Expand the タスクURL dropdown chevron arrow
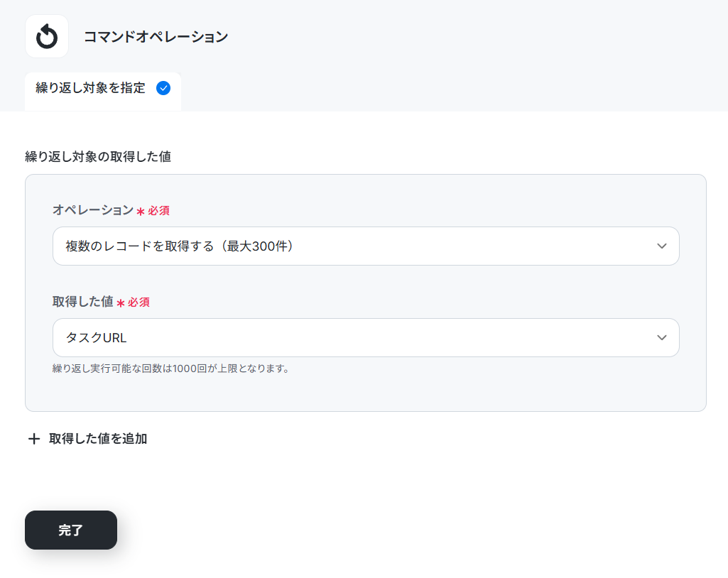 coord(662,337)
